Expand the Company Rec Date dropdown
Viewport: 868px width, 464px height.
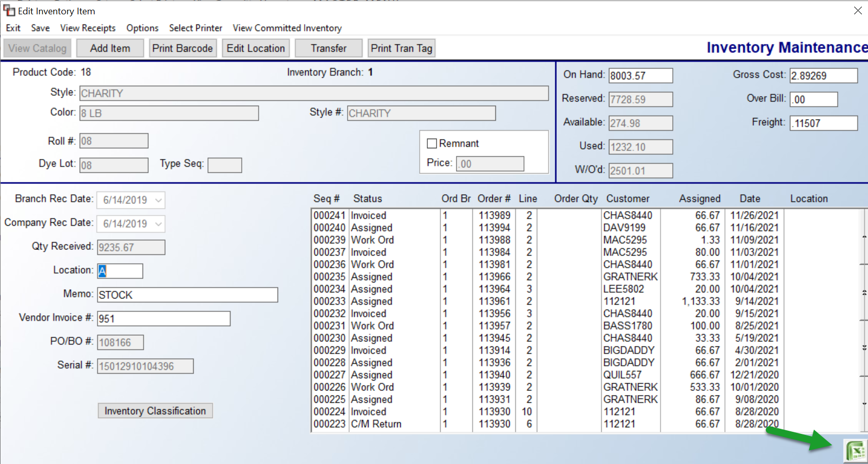[158, 224]
